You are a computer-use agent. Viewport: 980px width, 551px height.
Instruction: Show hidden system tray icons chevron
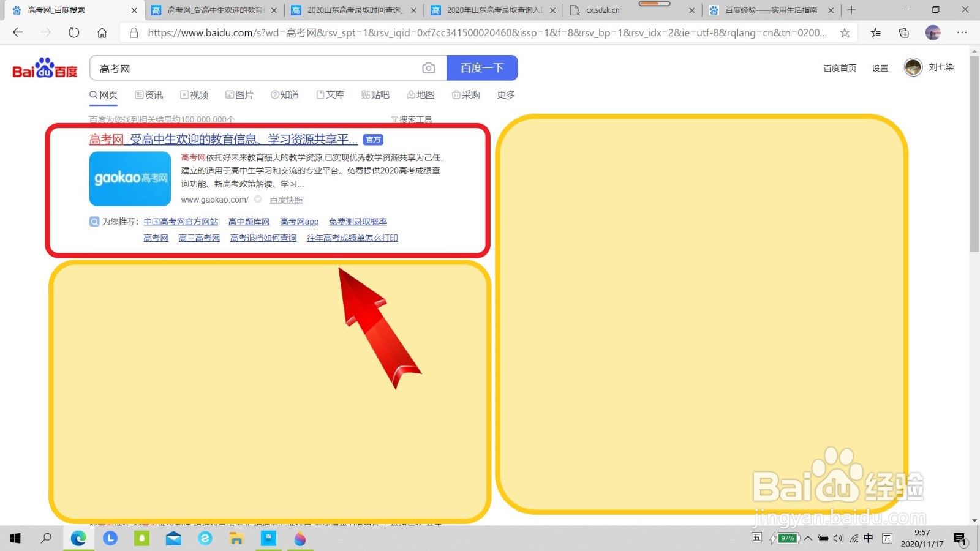point(809,538)
